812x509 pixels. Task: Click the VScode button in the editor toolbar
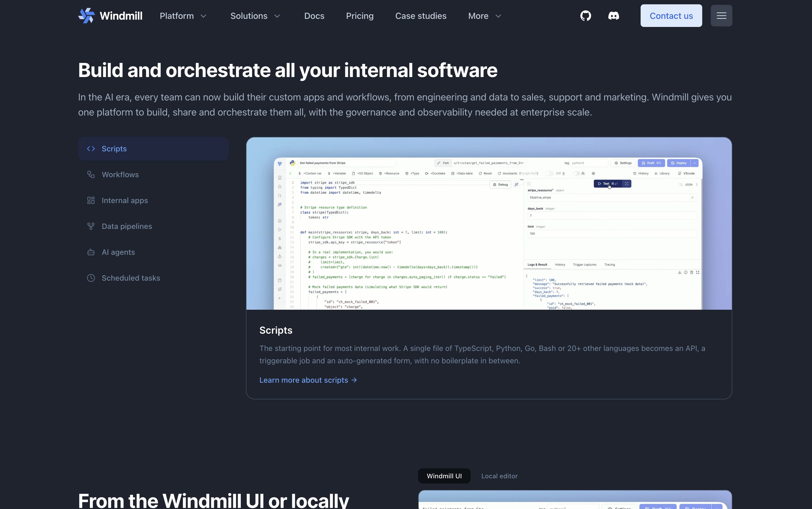click(686, 174)
